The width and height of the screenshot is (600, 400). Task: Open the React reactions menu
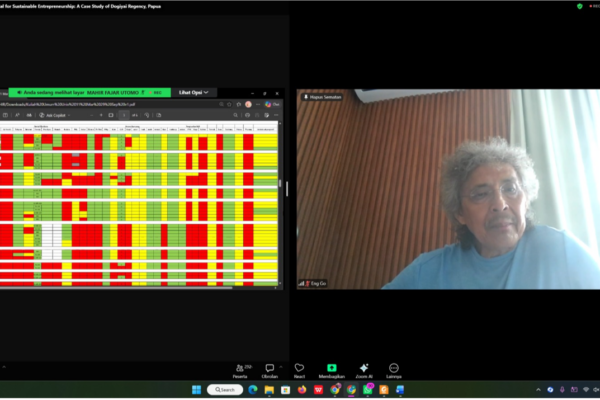299,371
